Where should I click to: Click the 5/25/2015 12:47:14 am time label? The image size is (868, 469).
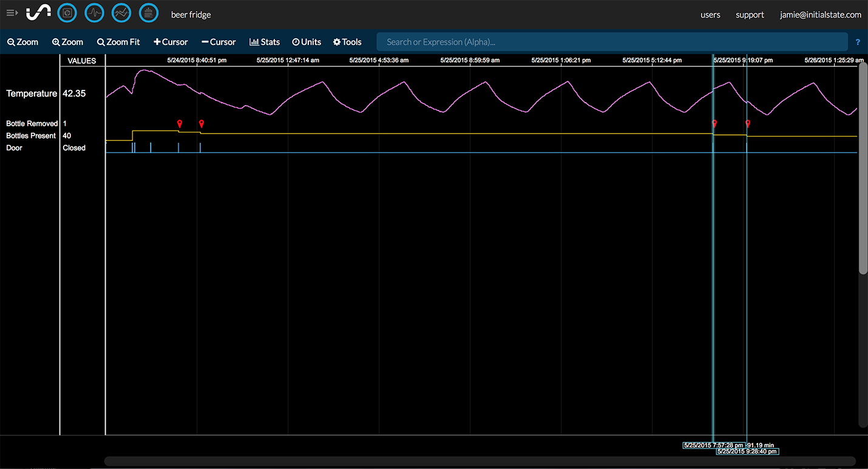[x=288, y=60]
